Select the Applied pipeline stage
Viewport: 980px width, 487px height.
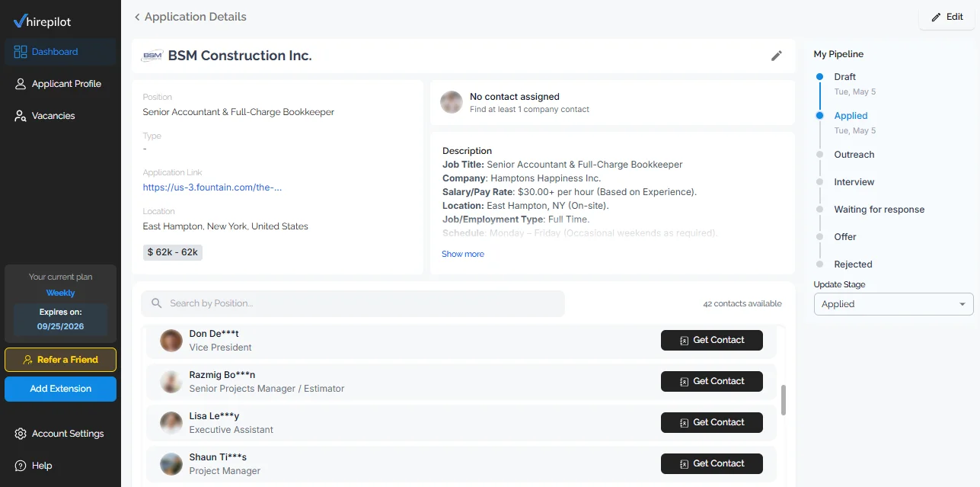pos(851,116)
